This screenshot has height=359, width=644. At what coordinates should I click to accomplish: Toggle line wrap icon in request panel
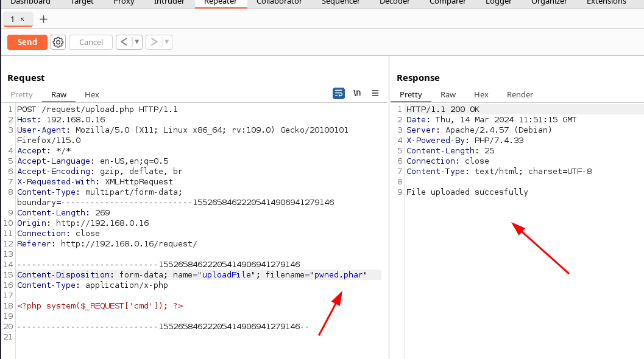point(338,94)
